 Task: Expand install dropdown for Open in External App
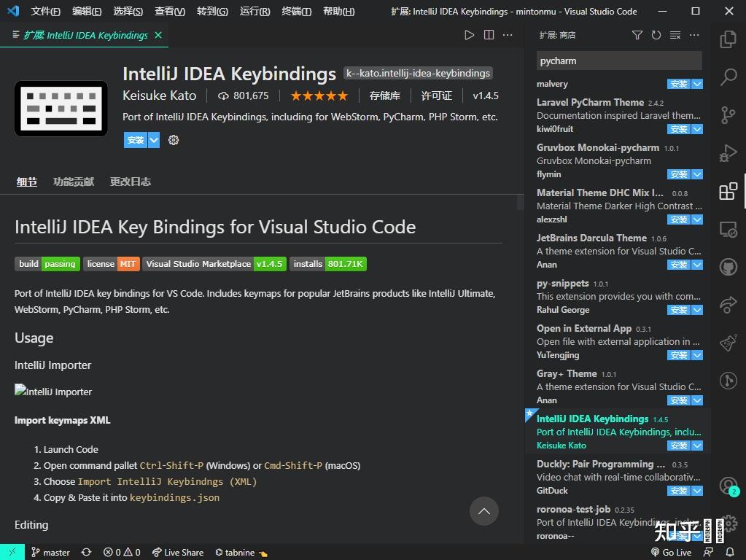[x=697, y=355]
